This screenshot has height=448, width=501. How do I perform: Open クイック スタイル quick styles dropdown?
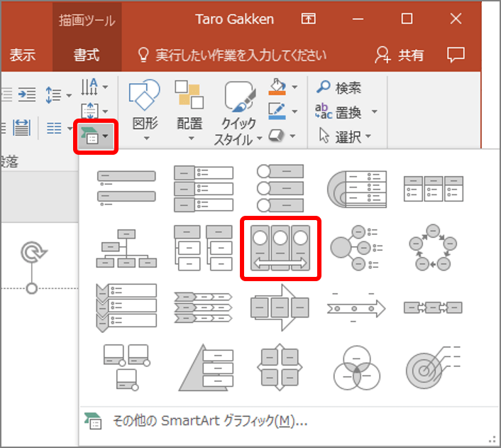(x=238, y=114)
